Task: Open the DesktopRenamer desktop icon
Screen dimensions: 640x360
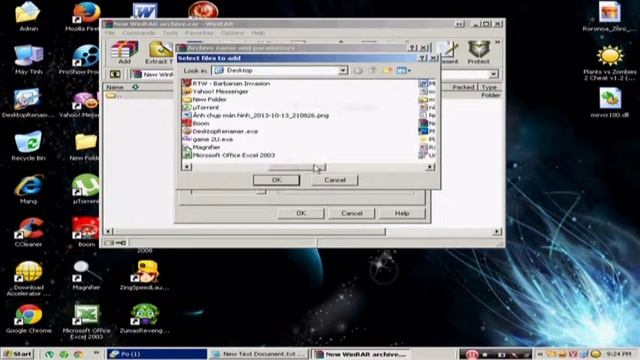Action: coord(28,103)
